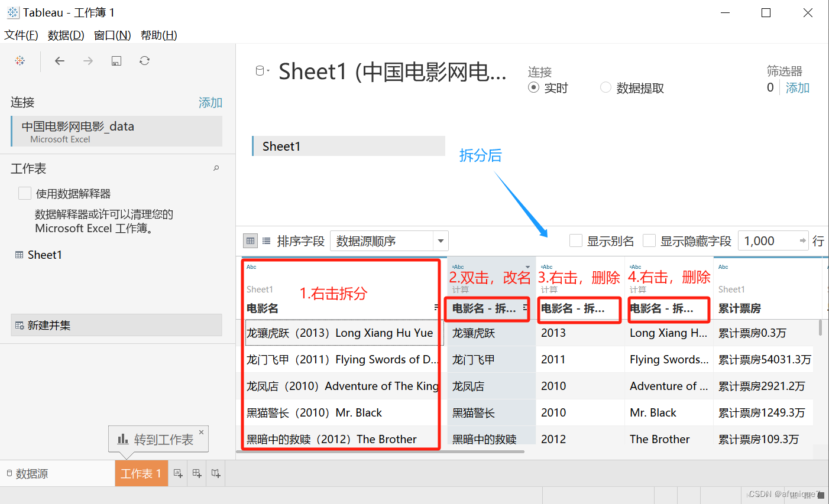Click the database cylinder icon before Sheet1 title
The image size is (829, 504).
261,71
